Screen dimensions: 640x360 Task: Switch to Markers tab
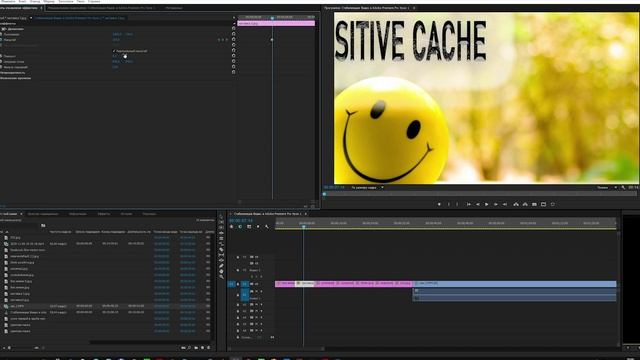tap(149, 214)
